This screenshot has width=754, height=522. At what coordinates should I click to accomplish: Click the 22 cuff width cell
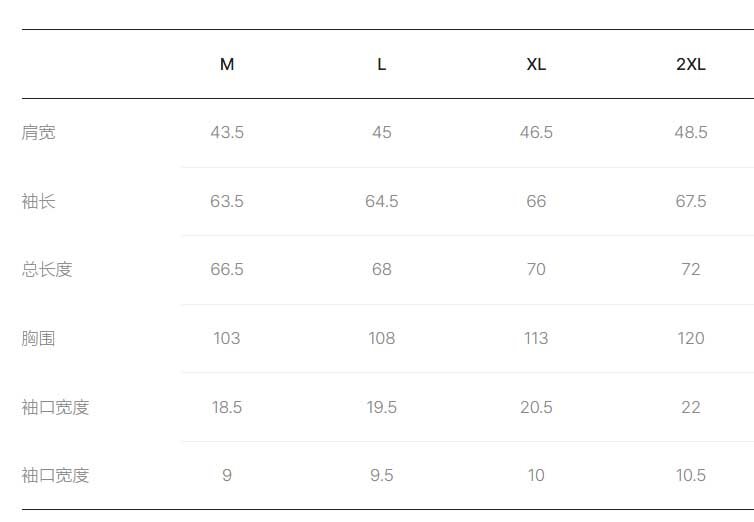pos(691,407)
